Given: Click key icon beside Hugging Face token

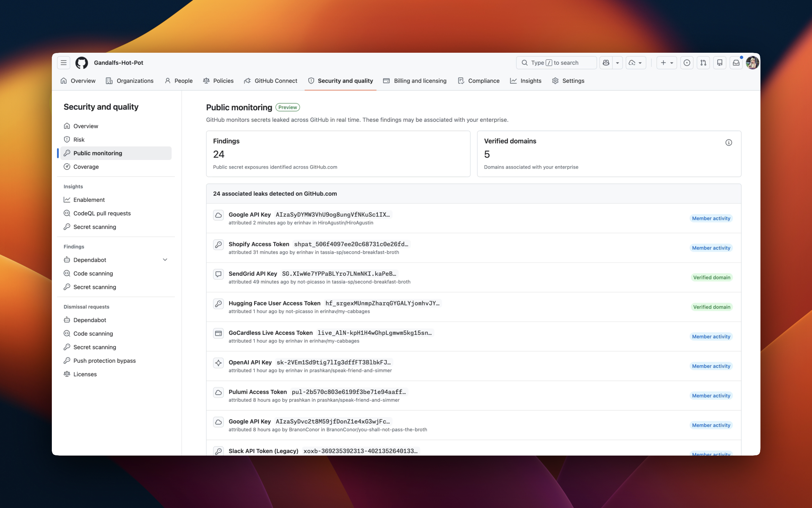Looking at the screenshot, I should 219,304.
